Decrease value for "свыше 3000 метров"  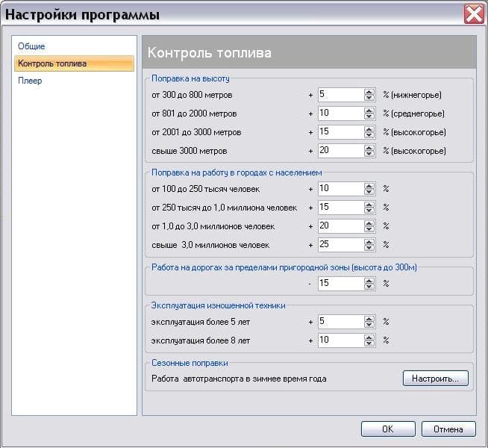pyautogui.click(x=369, y=154)
